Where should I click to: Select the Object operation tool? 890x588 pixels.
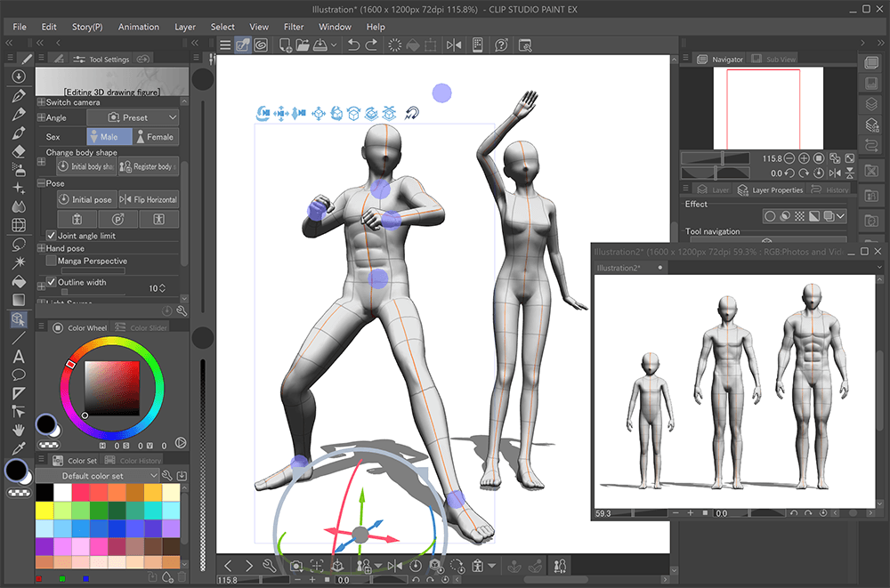point(18,319)
